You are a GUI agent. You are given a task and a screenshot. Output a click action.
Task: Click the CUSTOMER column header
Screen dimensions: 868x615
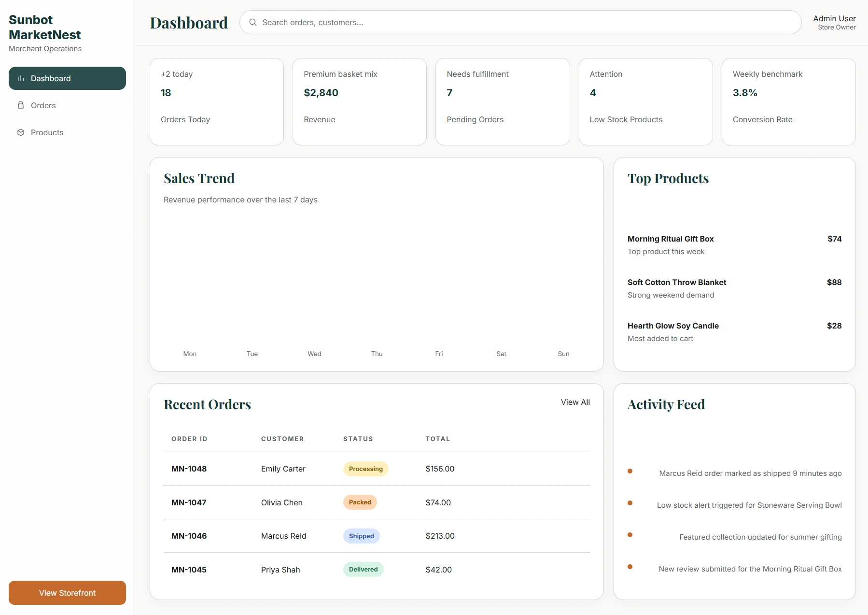(x=282, y=439)
